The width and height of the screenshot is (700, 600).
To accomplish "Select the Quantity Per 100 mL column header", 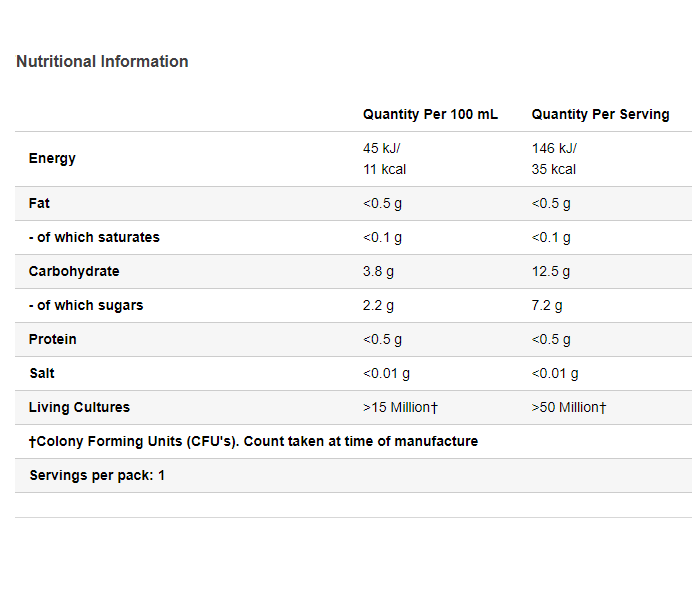I will [430, 114].
